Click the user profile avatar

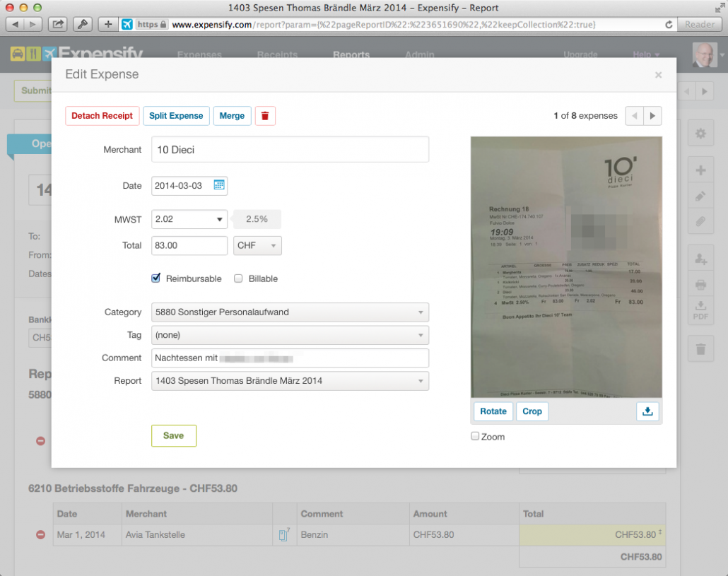(704, 54)
